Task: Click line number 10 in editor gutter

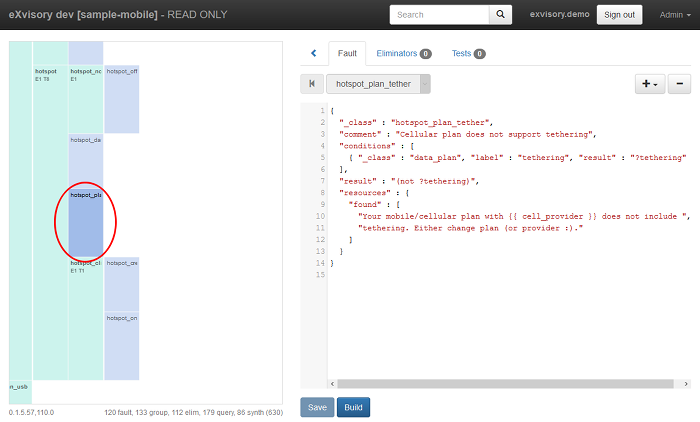Action: pyautogui.click(x=320, y=216)
